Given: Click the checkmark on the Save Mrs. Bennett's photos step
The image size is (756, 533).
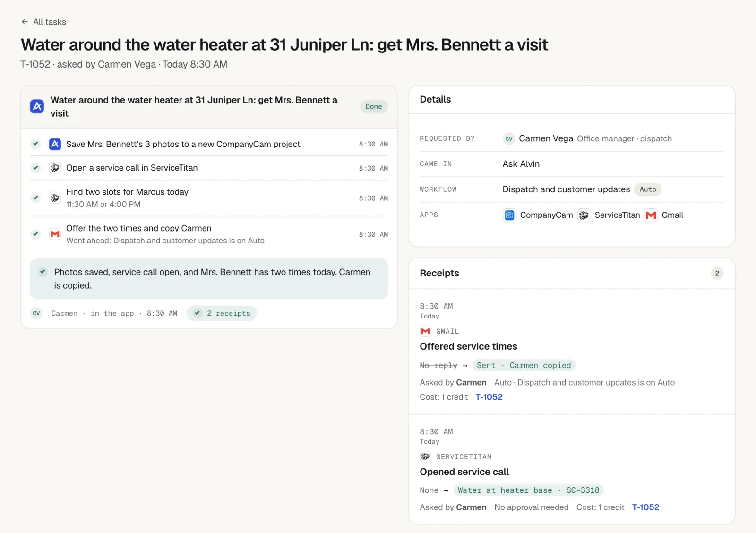Looking at the screenshot, I should pos(35,144).
